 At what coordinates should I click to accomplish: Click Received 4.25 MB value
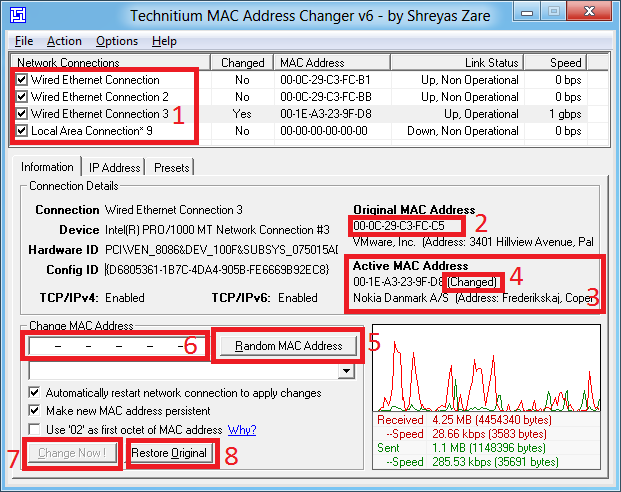(492, 420)
